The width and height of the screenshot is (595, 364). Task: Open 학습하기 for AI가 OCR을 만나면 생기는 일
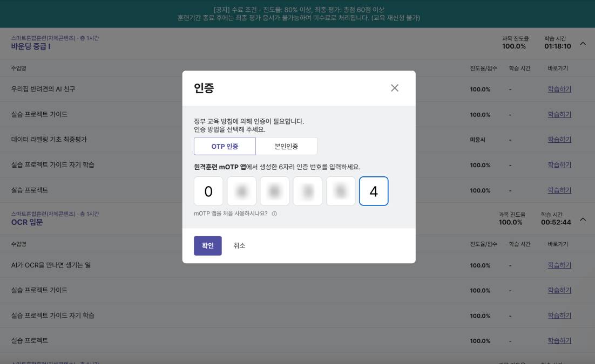coord(559,265)
